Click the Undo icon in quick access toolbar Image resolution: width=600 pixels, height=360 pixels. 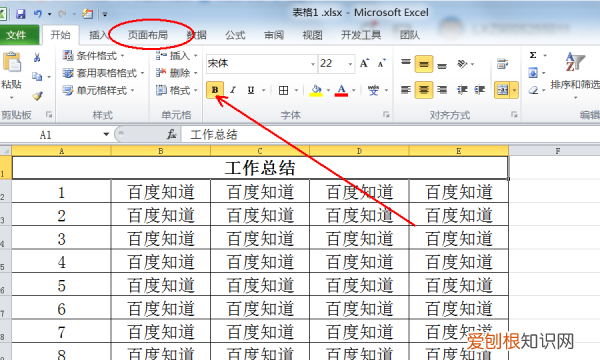point(38,14)
